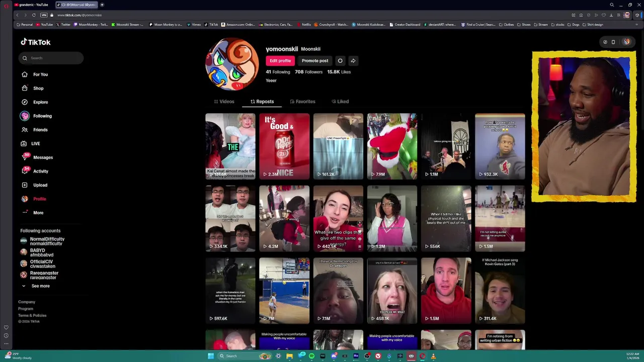644x362 pixels.
Task: Open the basketball court video with 7M views
Action: click(x=284, y=291)
